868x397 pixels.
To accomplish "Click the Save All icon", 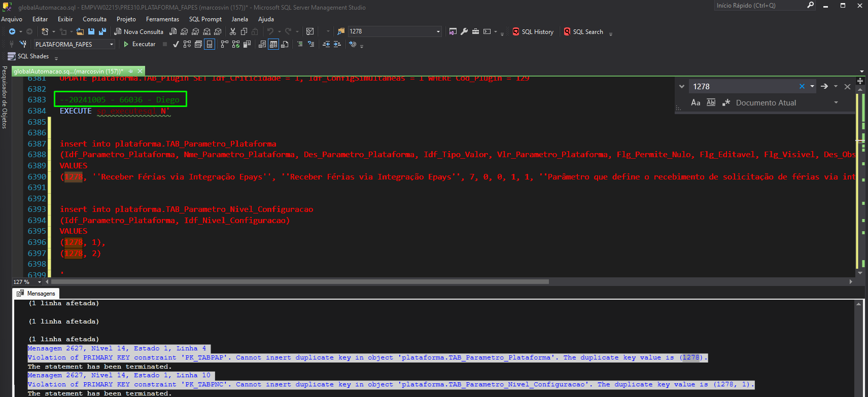I will [x=102, y=31].
